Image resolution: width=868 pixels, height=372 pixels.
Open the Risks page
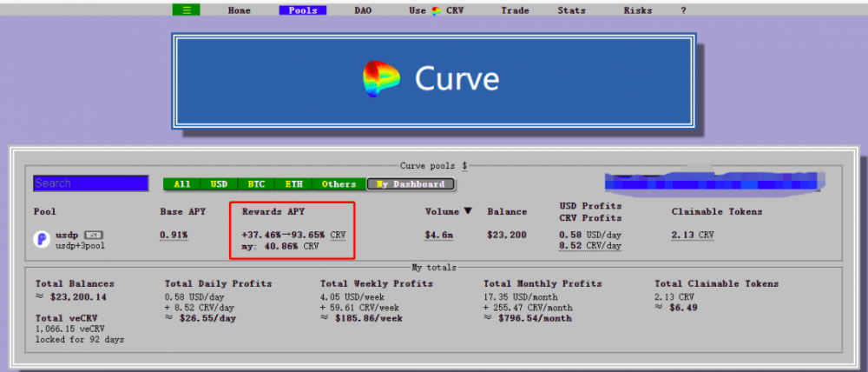(x=638, y=10)
